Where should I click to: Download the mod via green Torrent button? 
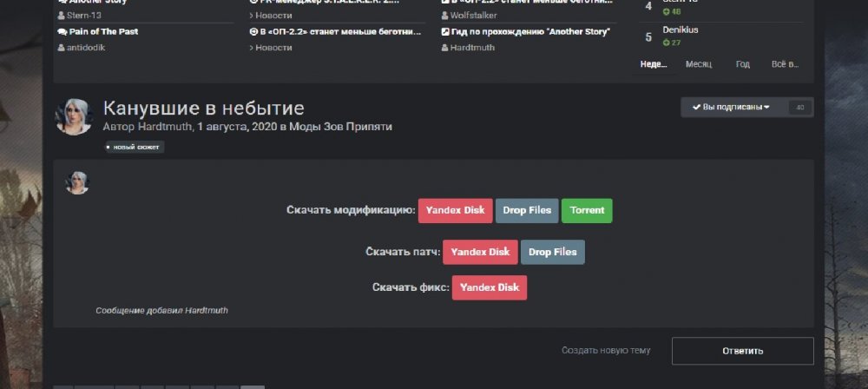click(x=587, y=211)
